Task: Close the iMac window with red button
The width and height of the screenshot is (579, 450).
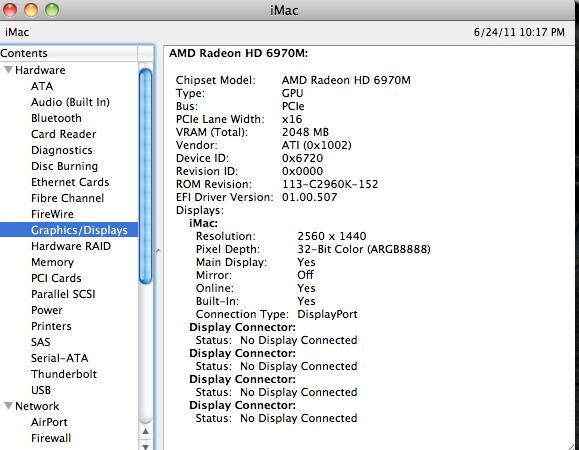Action: [x=10, y=10]
